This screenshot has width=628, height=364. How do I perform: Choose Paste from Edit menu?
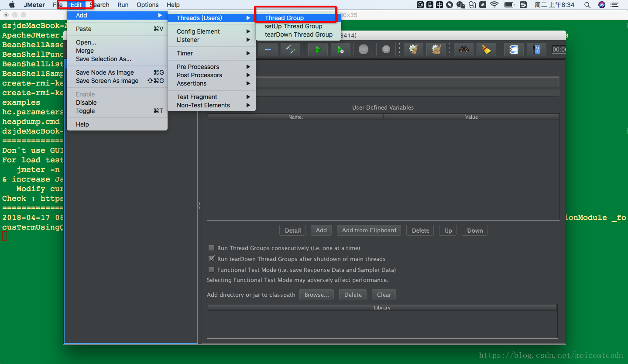(117, 29)
